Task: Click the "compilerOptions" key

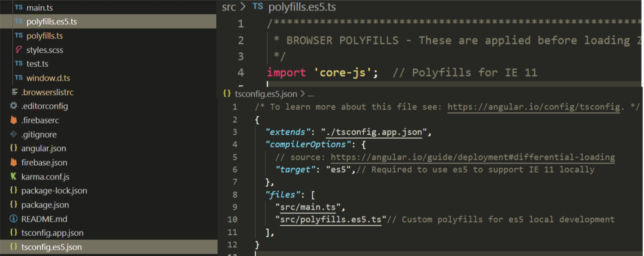Action: click(308, 145)
